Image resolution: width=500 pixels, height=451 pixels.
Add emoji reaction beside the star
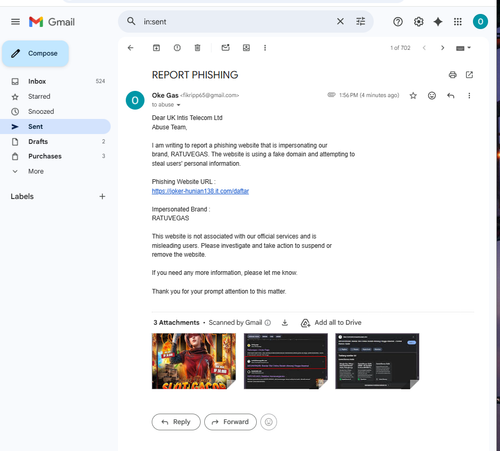click(x=432, y=96)
